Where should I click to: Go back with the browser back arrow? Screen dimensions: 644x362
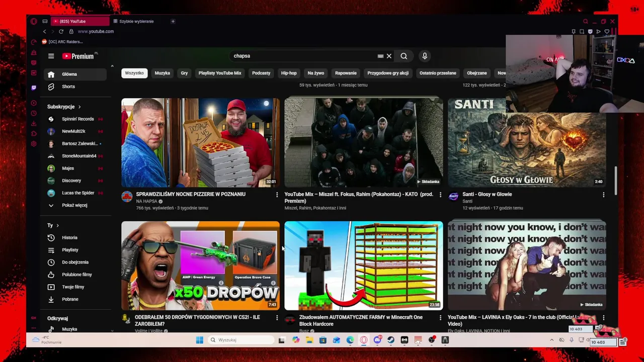click(44, 31)
